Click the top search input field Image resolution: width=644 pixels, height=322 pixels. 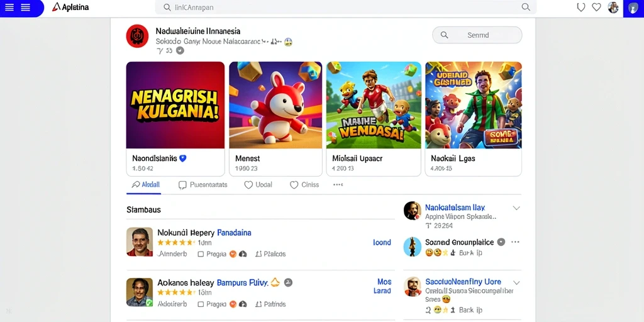tap(345, 8)
